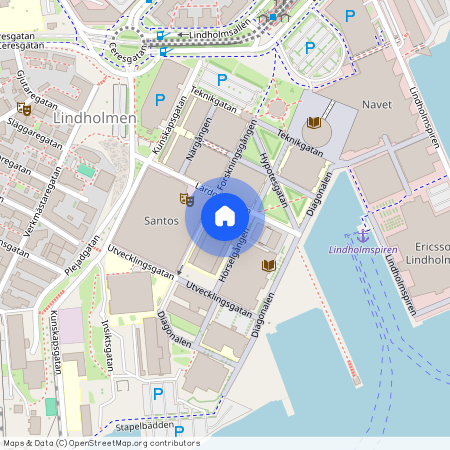Click the large parking icon north of Navet
The height and width of the screenshot is (450, 450).
click(x=350, y=16)
